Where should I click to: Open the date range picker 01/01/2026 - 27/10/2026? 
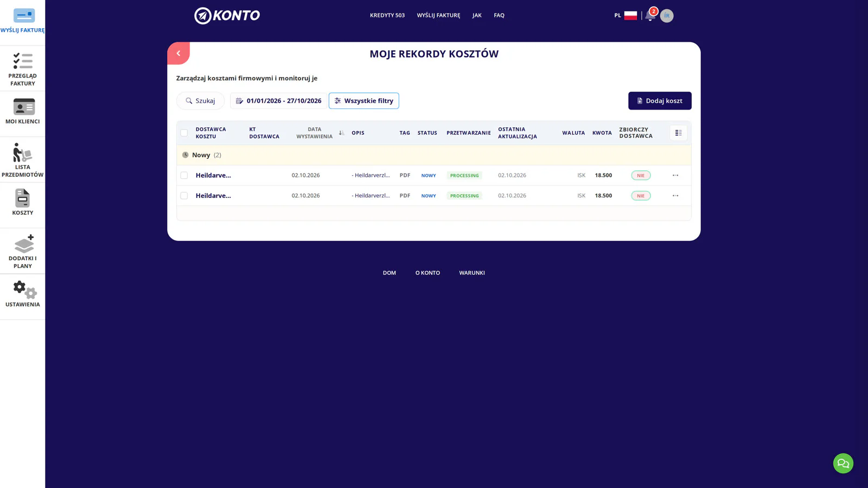pyautogui.click(x=278, y=101)
